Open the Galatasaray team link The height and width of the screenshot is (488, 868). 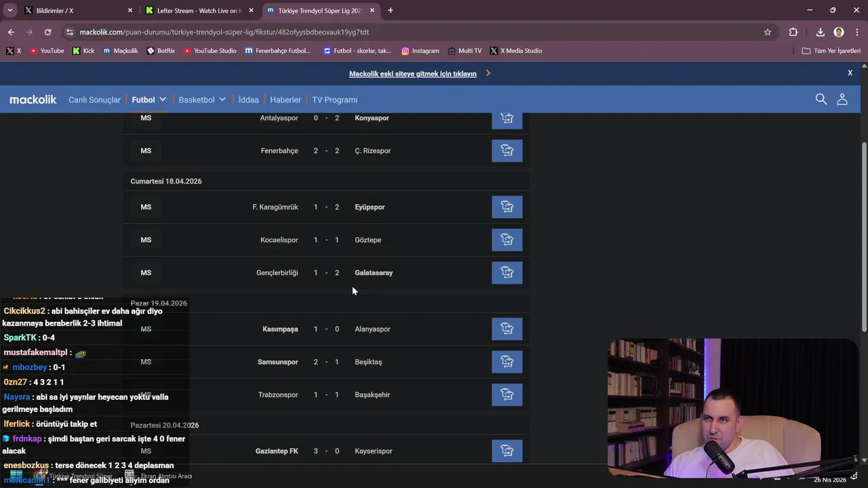374,272
